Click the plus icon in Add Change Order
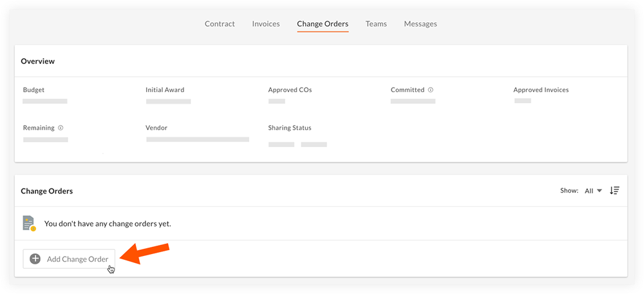The image size is (644, 294). [x=35, y=259]
